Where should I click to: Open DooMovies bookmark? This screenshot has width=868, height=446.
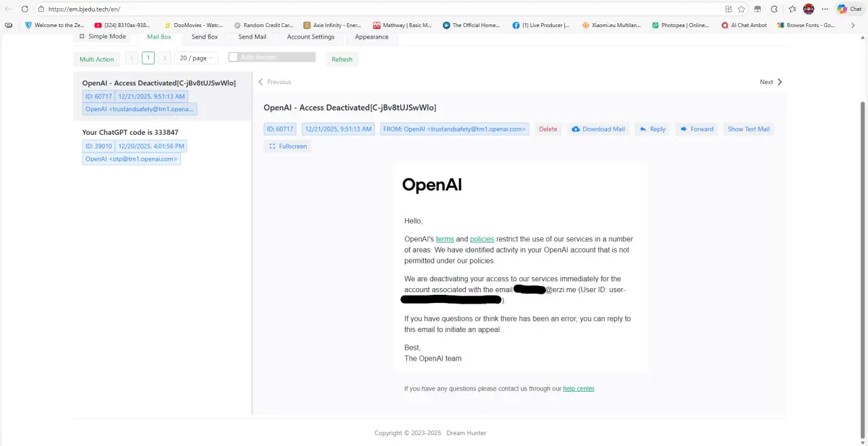point(194,25)
